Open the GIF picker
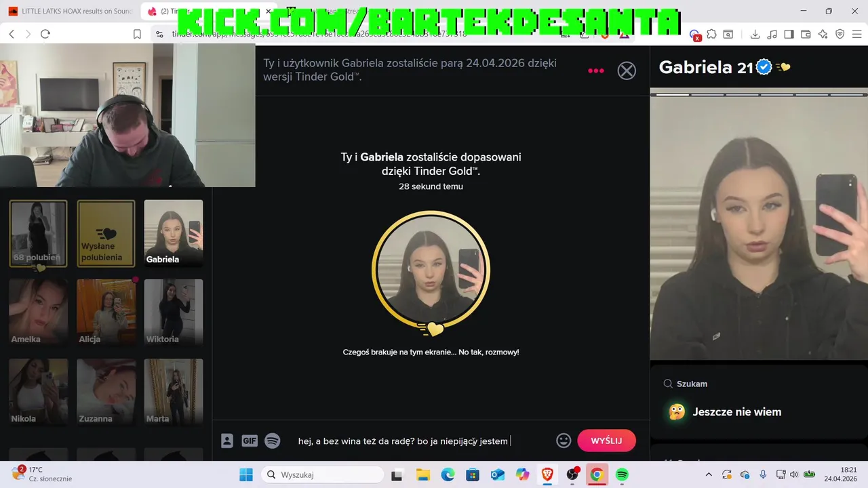The height and width of the screenshot is (488, 868). point(250,441)
